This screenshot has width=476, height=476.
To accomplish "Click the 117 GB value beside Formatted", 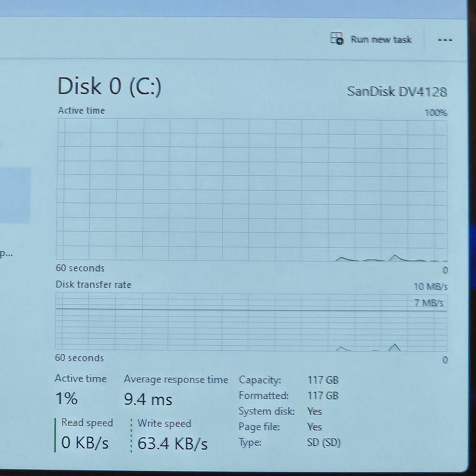I will (x=323, y=396).
